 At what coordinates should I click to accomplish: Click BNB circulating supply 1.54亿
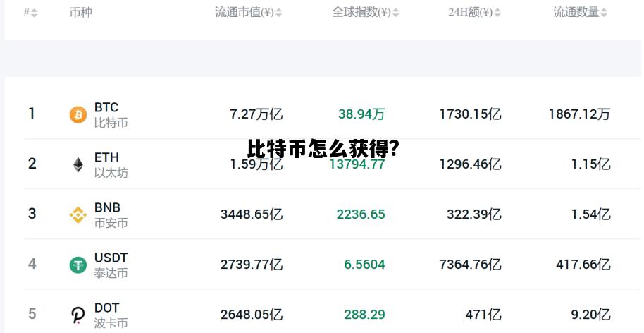591,214
